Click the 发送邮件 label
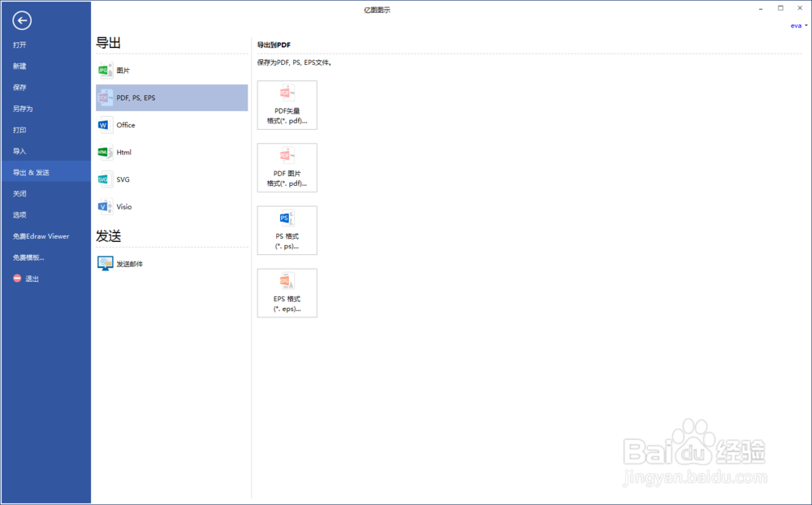This screenshot has height=505, width=812. pyautogui.click(x=129, y=264)
